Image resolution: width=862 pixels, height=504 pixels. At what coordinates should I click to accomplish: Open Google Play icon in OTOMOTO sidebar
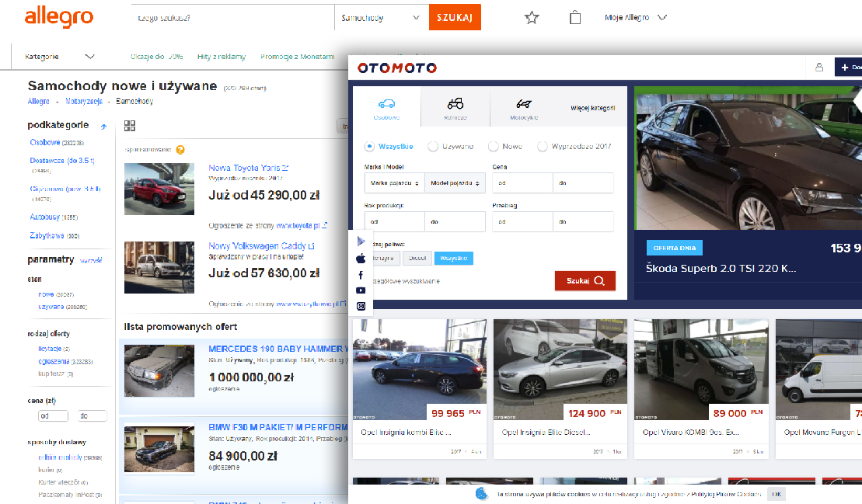click(361, 241)
